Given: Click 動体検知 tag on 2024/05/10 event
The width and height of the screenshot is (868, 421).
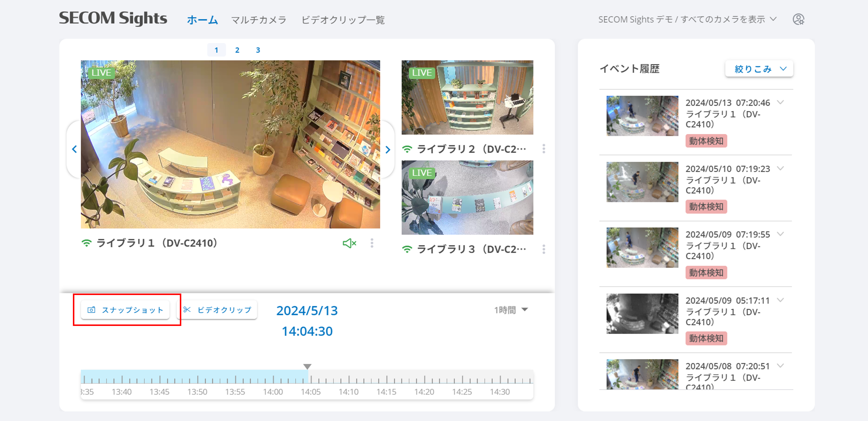Looking at the screenshot, I should pyautogui.click(x=706, y=207).
